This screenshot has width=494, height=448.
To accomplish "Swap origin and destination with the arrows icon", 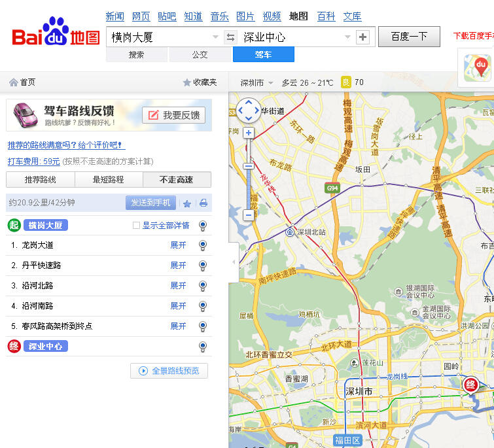I will point(230,37).
